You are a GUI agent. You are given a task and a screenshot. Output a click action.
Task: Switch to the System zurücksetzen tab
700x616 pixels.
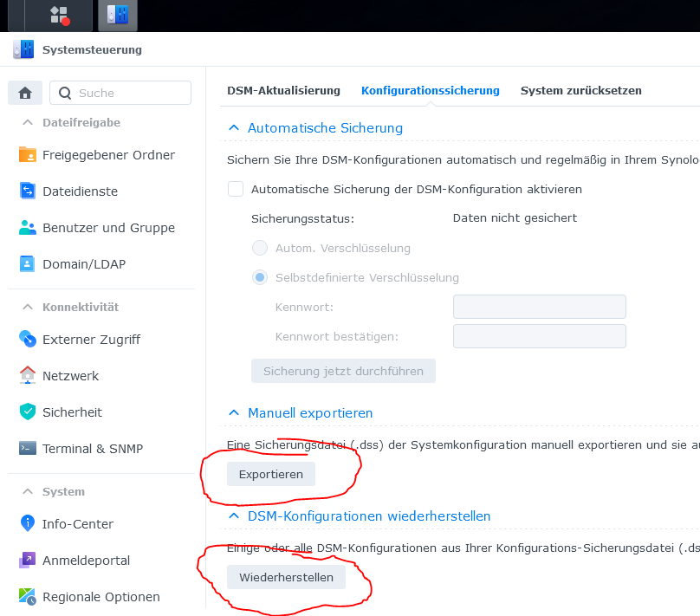(580, 91)
